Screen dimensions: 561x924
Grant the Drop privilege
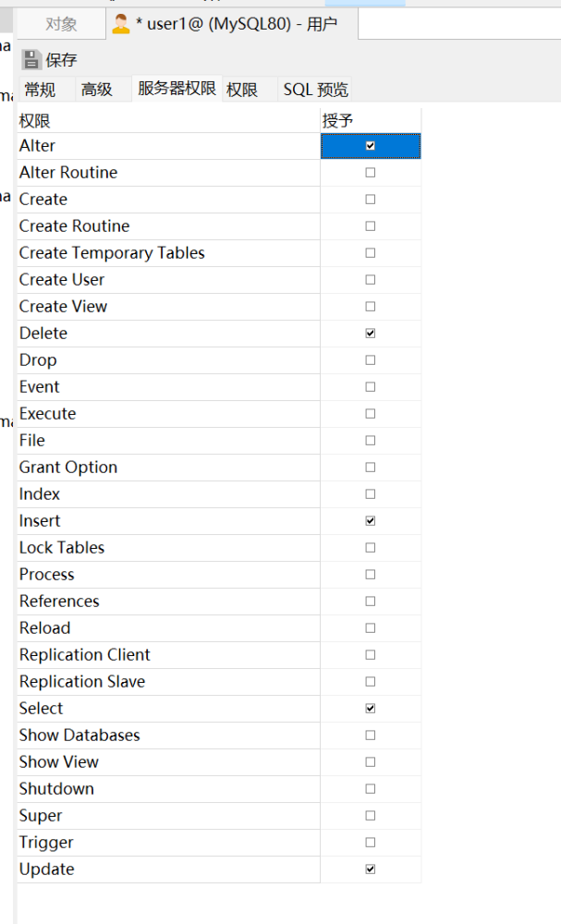click(x=371, y=360)
